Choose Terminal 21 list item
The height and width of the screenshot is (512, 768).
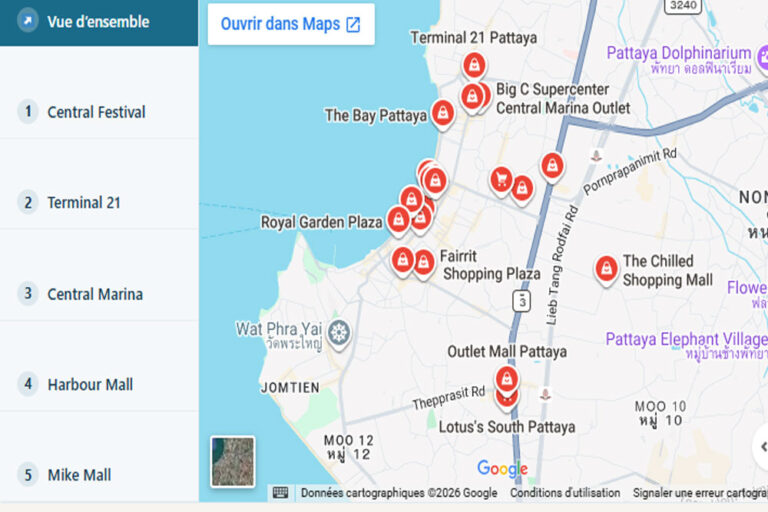[x=99, y=202]
